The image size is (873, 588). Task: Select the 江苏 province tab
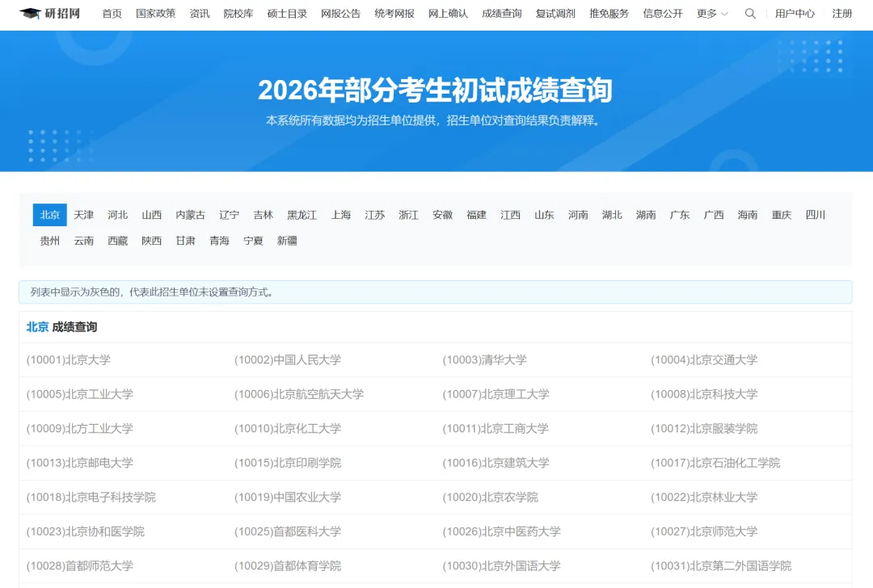tap(375, 215)
